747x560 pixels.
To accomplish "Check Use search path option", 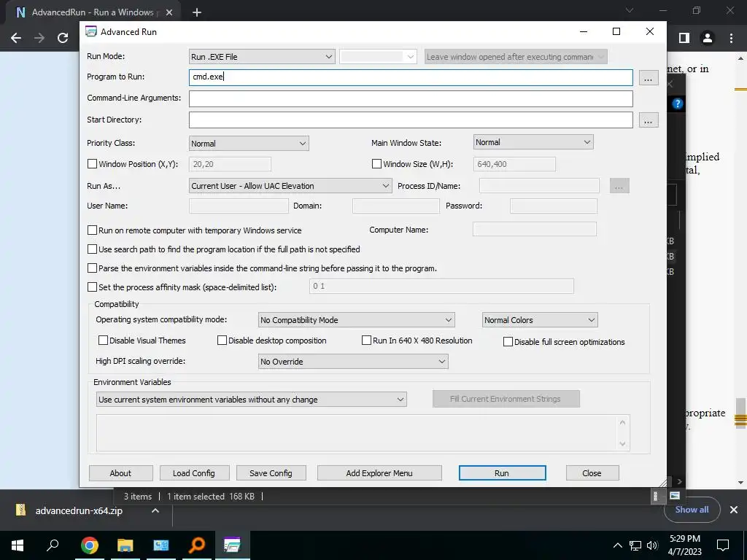I will tap(93, 249).
